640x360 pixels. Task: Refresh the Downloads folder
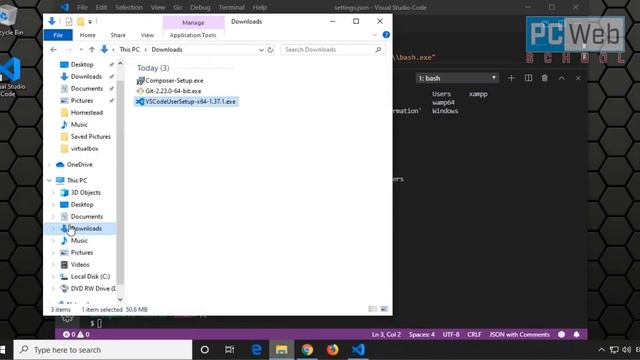(270, 49)
